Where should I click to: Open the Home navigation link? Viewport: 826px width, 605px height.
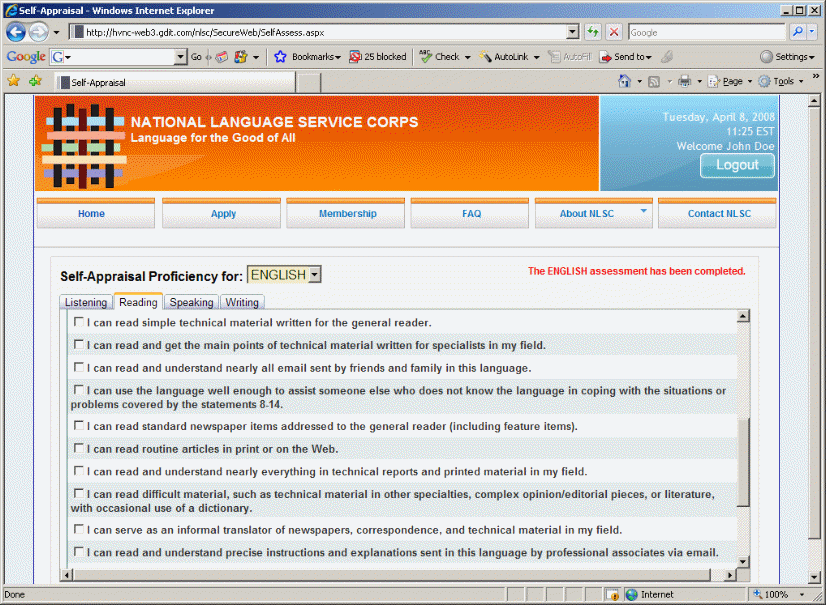point(96,213)
